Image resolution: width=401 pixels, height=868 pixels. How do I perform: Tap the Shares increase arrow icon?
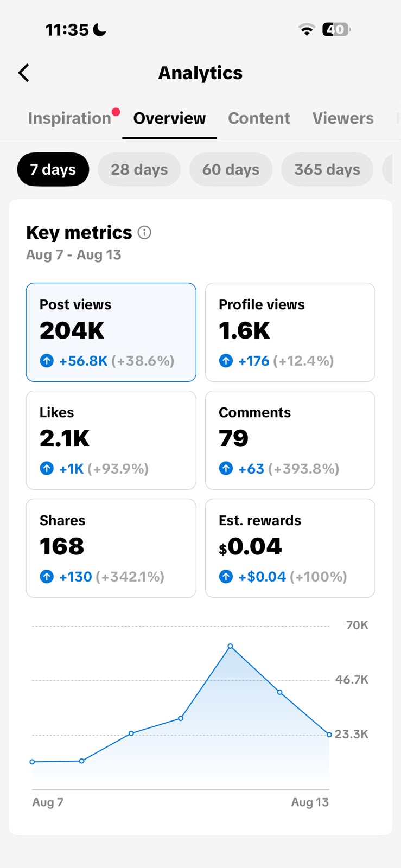(47, 576)
